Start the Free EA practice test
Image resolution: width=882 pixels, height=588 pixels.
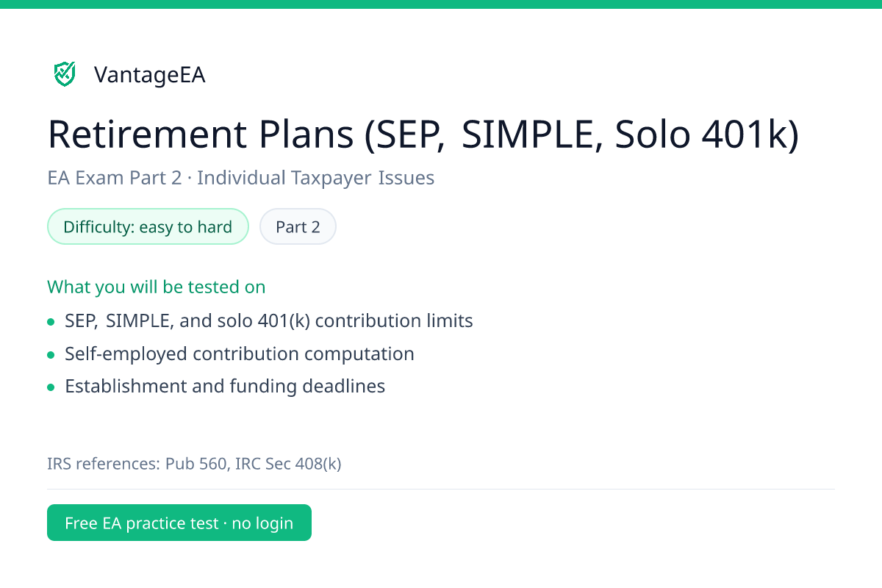[179, 523]
